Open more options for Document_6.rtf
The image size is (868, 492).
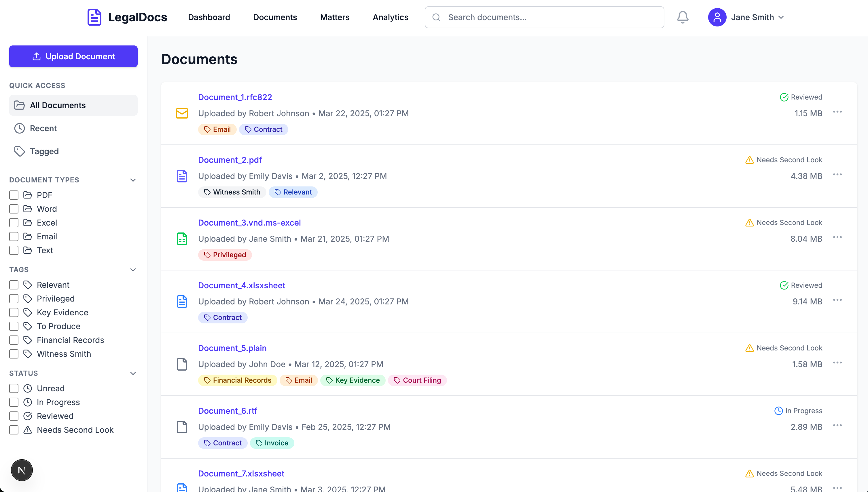(837, 426)
